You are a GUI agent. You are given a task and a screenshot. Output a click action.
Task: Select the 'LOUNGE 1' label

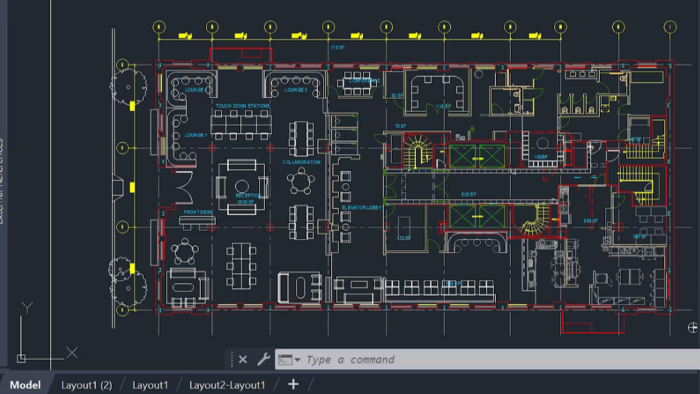[196, 135]
